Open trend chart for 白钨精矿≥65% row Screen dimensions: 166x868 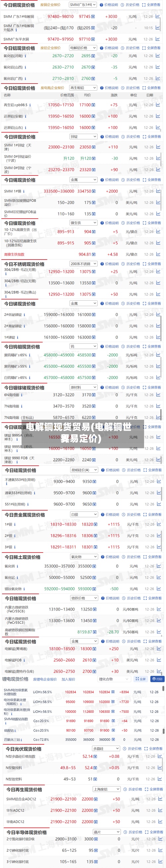[158, 377]
